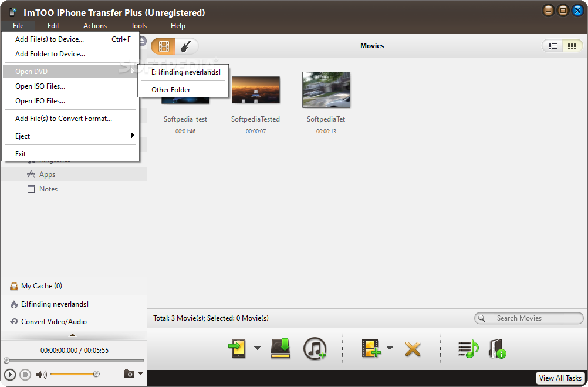This screenshot has height=387, width=588.
Task: Choose Open IFO Files menu item
Action: point(70,101)
